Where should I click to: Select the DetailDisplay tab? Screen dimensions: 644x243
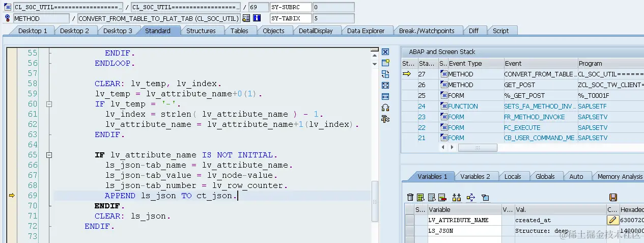coord(316,31)
